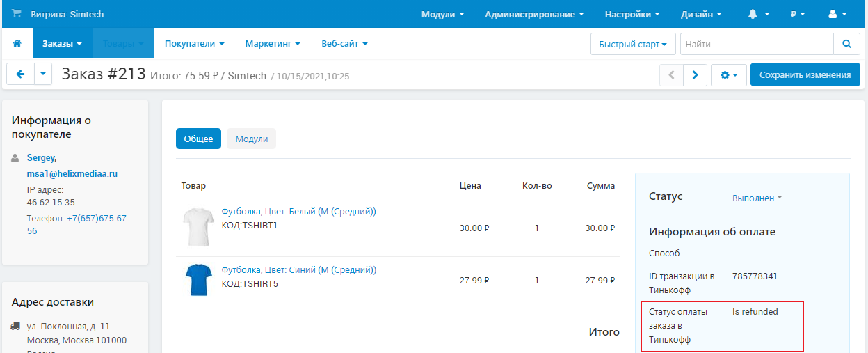Expand the Заказы menu
This screenshot has width=868, height=353.
(62, 43)
